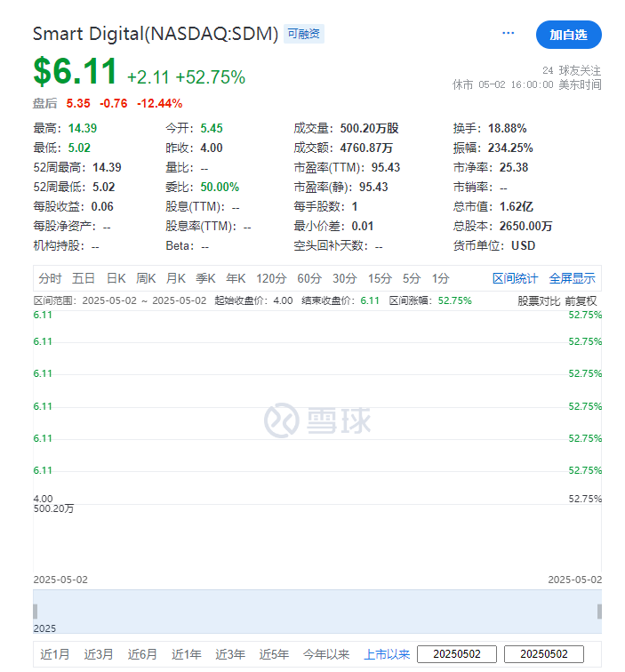Select the 近1月 range shortcut
Viewport: 625px width, 672px height.
click(x=55, y=654)
